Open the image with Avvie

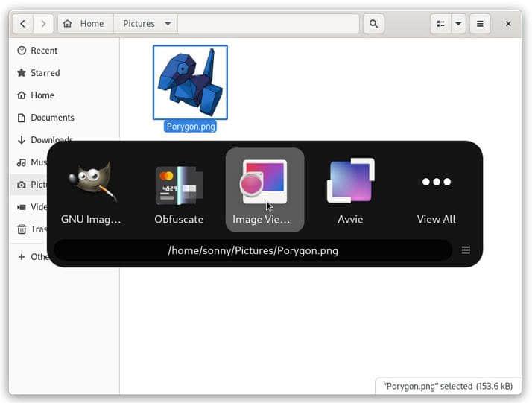[x=350, y=189]
